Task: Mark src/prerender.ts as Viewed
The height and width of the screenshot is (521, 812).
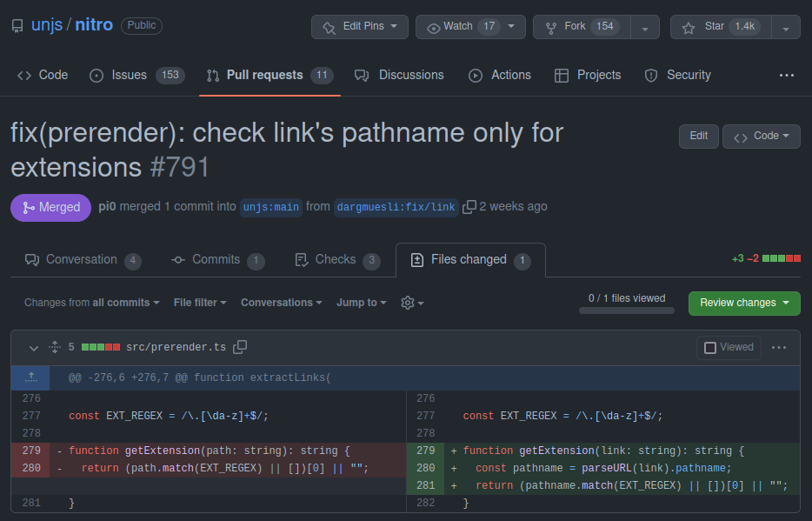Action: click(x=729, y=348)
